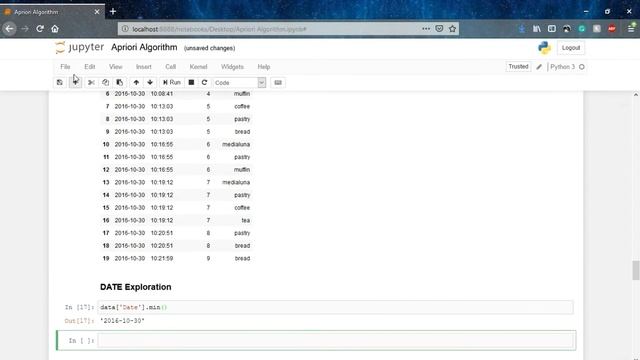Move selected cell up
The image size is (640, 360).
pyautogui.click(x=136, y=82)
